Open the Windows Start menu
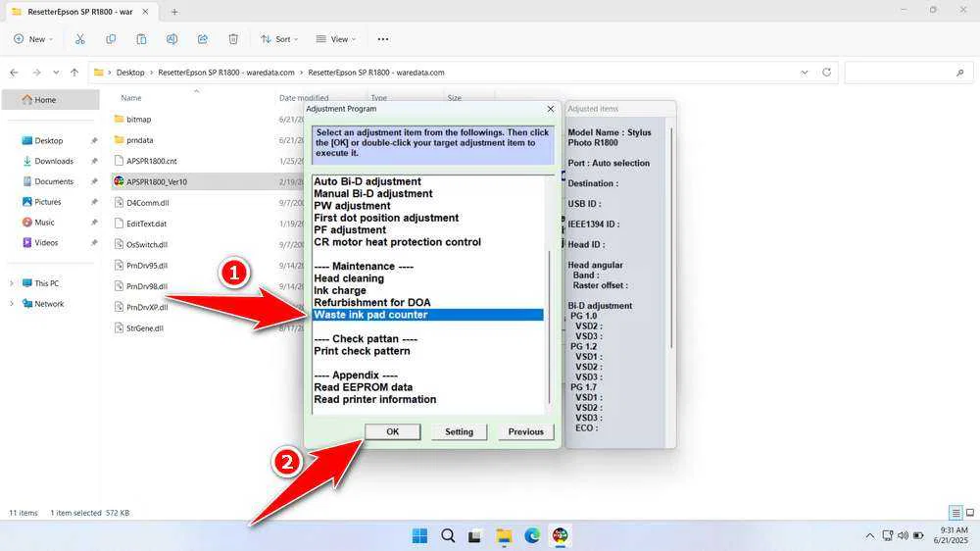 tap(419, 535)
